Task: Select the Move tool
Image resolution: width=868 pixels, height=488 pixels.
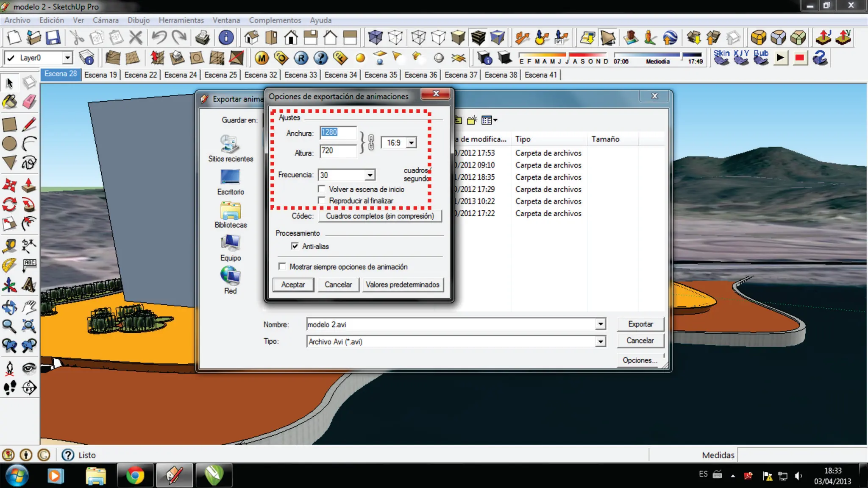Action: click(9, 185)
